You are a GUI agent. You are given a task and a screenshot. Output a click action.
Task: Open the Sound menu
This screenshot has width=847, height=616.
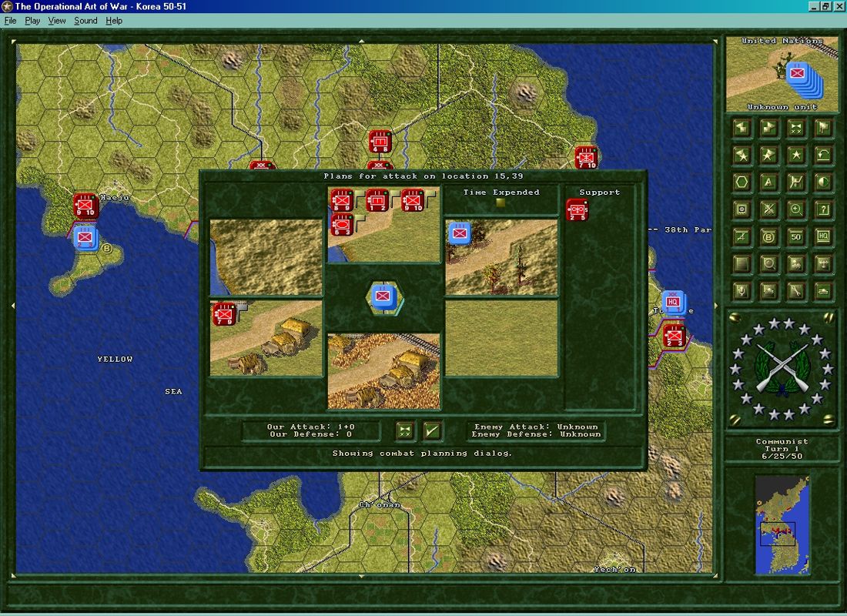point(84,21)
